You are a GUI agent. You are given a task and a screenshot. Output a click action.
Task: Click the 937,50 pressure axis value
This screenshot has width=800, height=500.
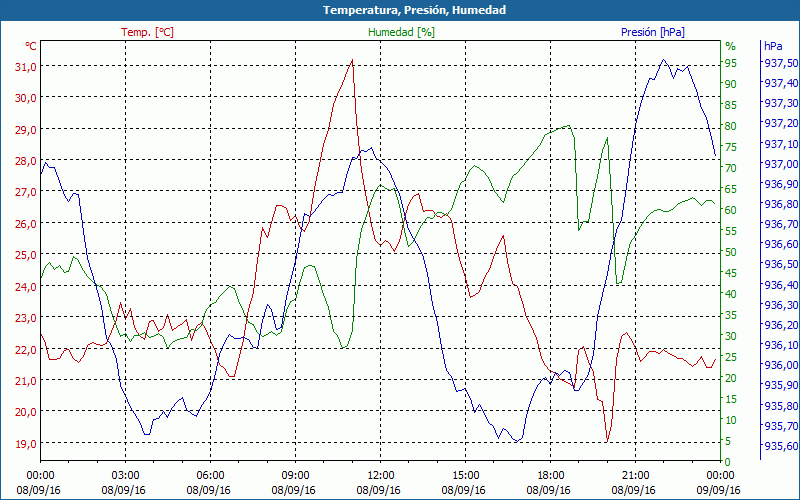tap(780, 63)
